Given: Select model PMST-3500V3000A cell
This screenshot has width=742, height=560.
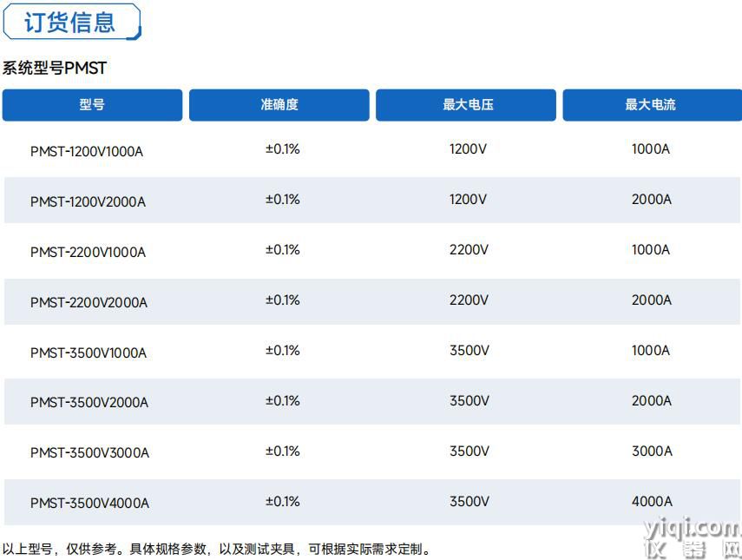Looking at the screenshot, I should [90, 453].
